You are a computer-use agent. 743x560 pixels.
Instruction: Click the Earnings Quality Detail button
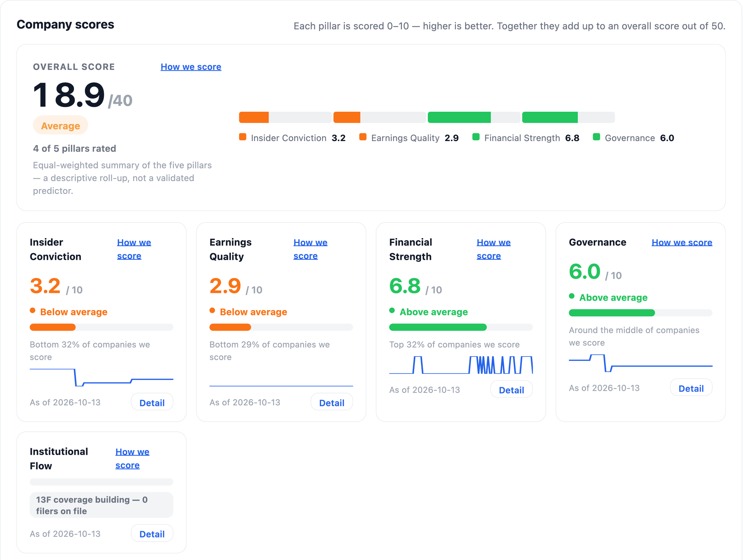[332, 403]
